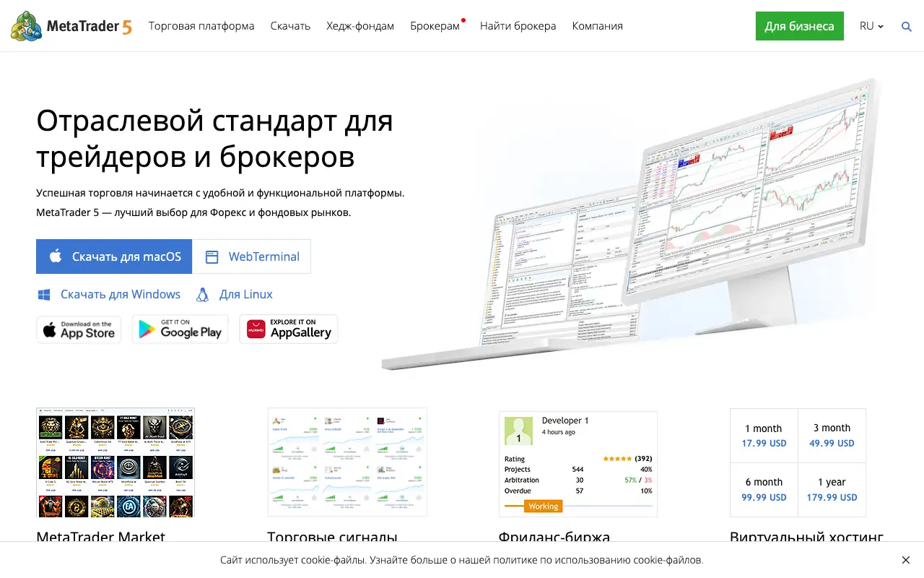Open the MetaTrader Market thumbnail

pos(115,462)
